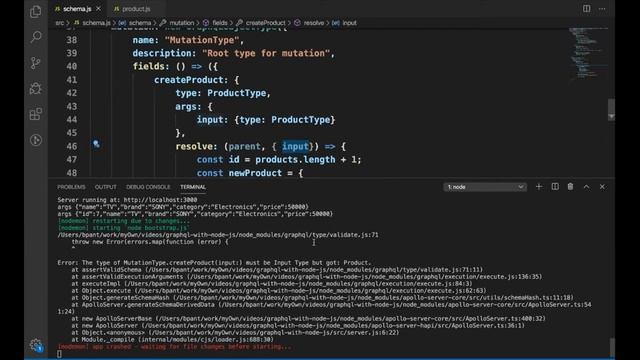Viewport: 640px width, 360px height.
Task: Click the schema symbol breadcrumb
Action: [140, 23]
